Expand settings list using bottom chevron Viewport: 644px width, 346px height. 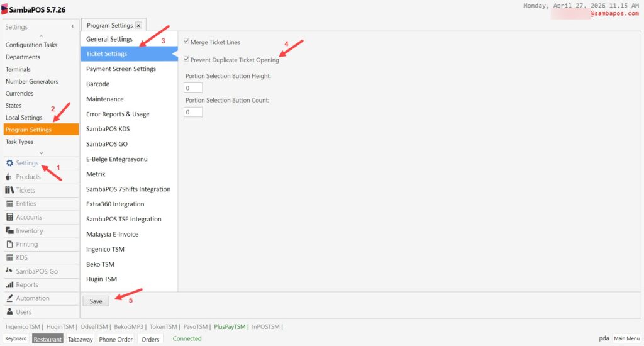point(41,153)
